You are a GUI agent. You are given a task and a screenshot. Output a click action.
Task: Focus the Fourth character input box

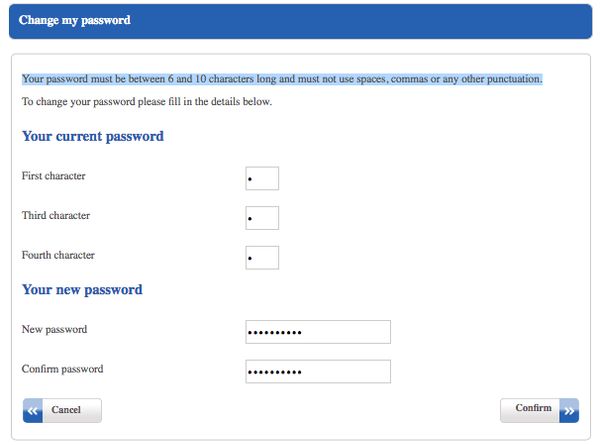262,258
